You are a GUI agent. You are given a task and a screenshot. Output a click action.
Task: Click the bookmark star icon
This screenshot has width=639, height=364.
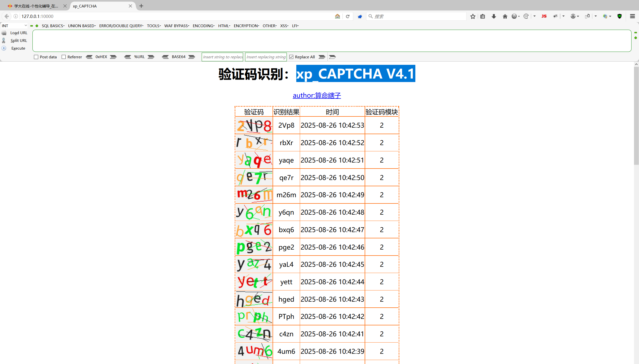click(x=473, y=16)
